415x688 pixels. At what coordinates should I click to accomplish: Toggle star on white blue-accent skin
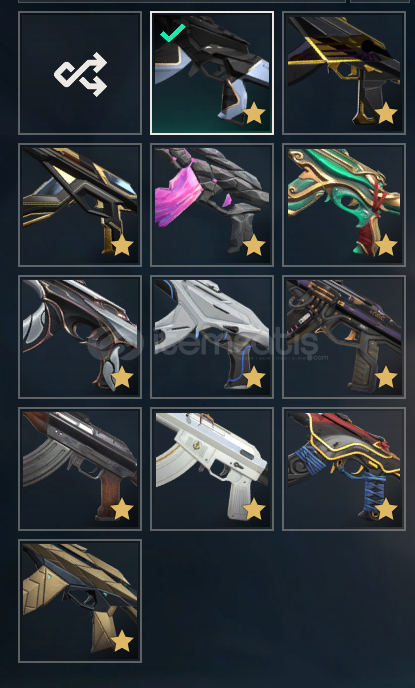[x=254, y=377]
